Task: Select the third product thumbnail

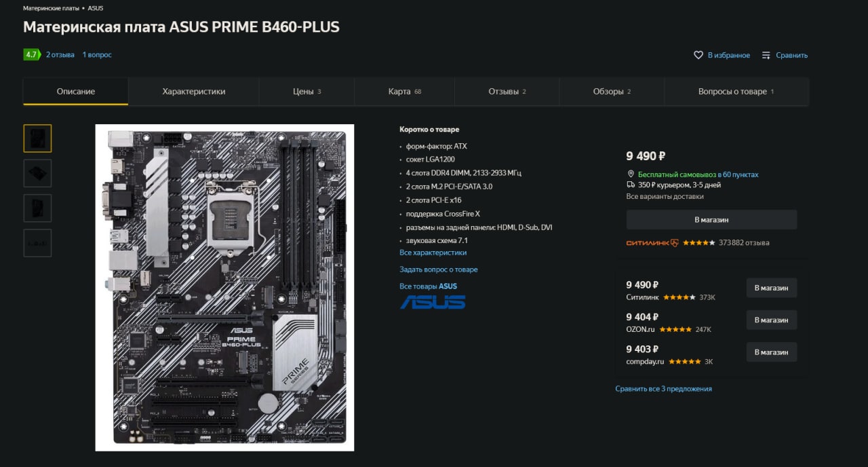Action: (x=37, y=208)
